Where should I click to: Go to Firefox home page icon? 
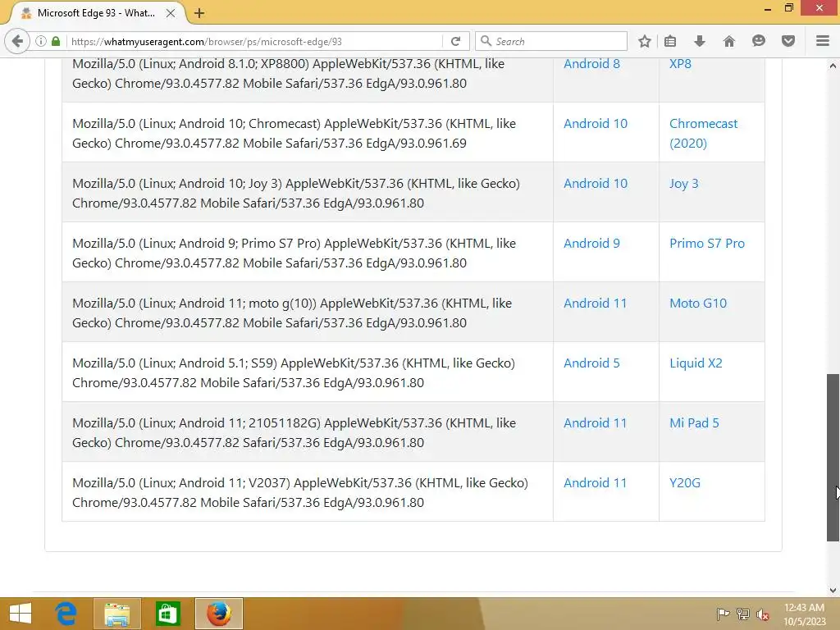tap(729, 41)
